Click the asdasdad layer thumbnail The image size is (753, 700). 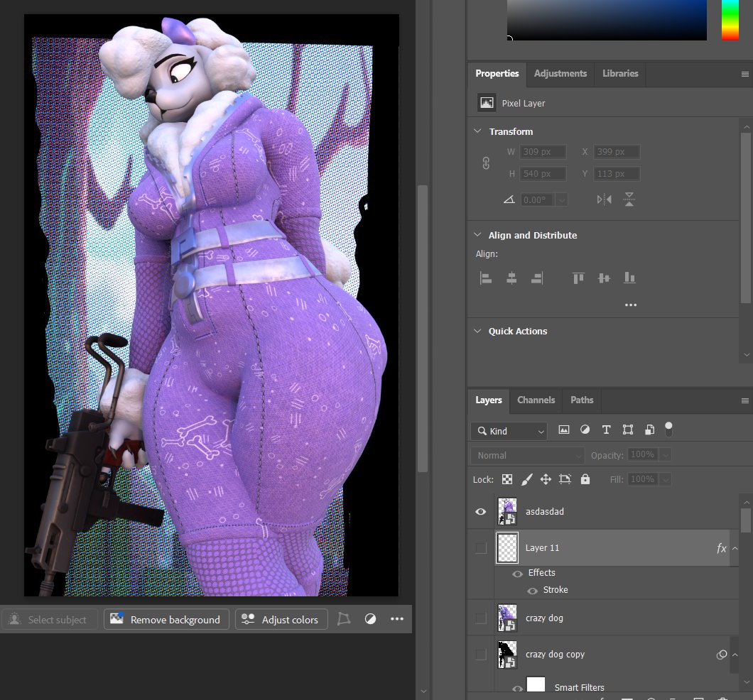(507, 511)
